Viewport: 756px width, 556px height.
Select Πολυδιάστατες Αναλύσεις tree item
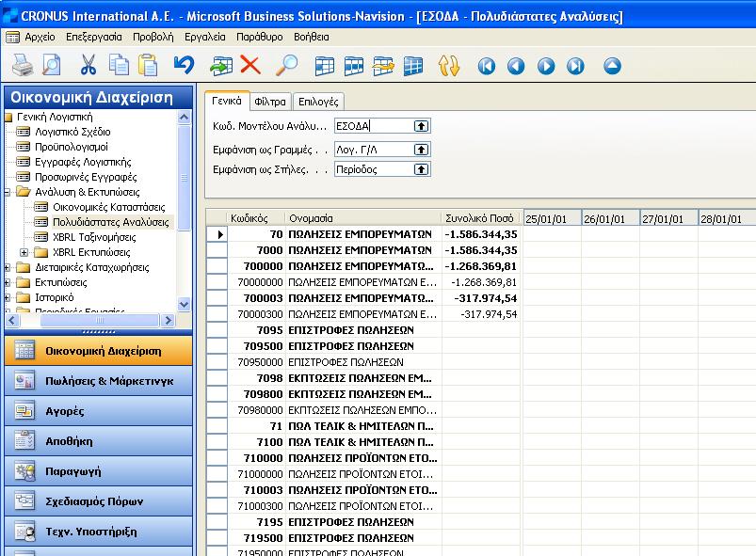(x=111, y=222)
